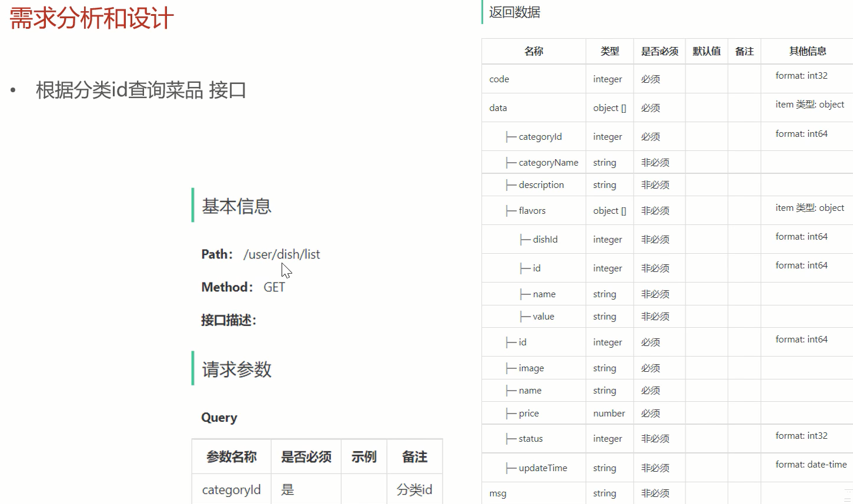Click format: int32 in the status row
This screenshot has width=853, height=504.
pos(801,436)
